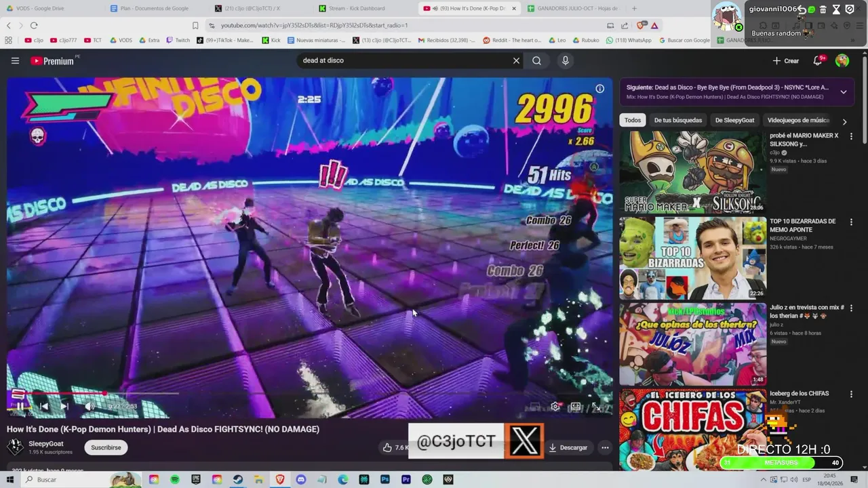Start voice search with the microphone
The width and height of the screenshot is (868, 488).
tap(565, 60)
